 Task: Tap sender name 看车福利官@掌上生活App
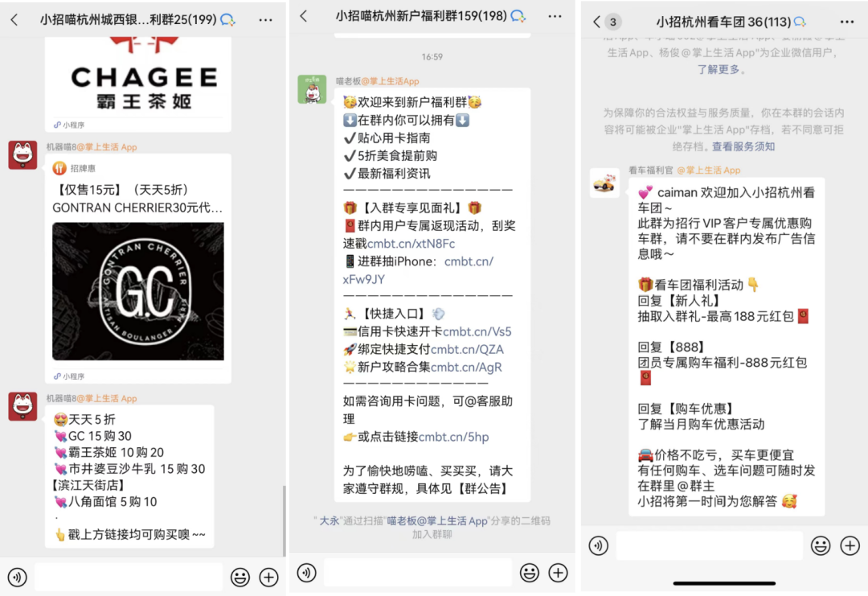coord(684,170)
